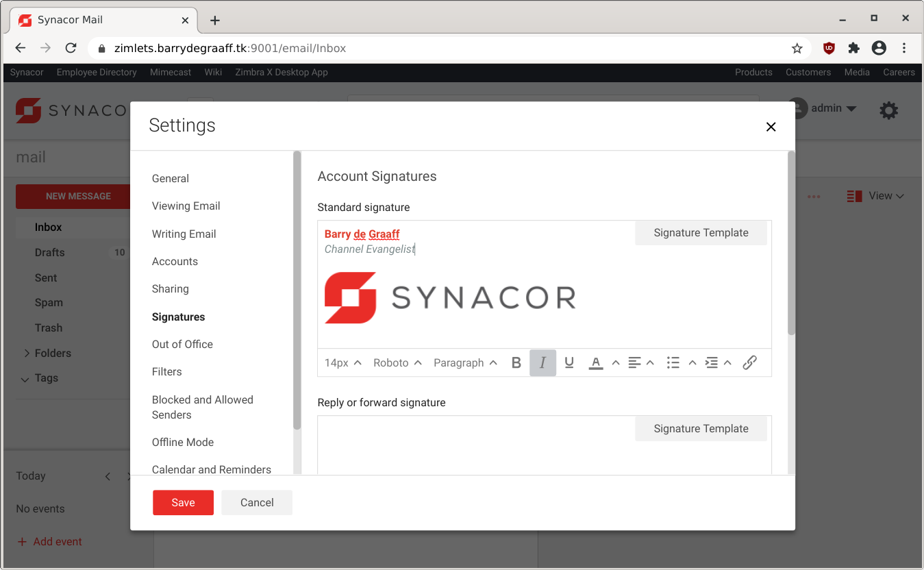Open Calendar and Reminders settings

point(212,470)
